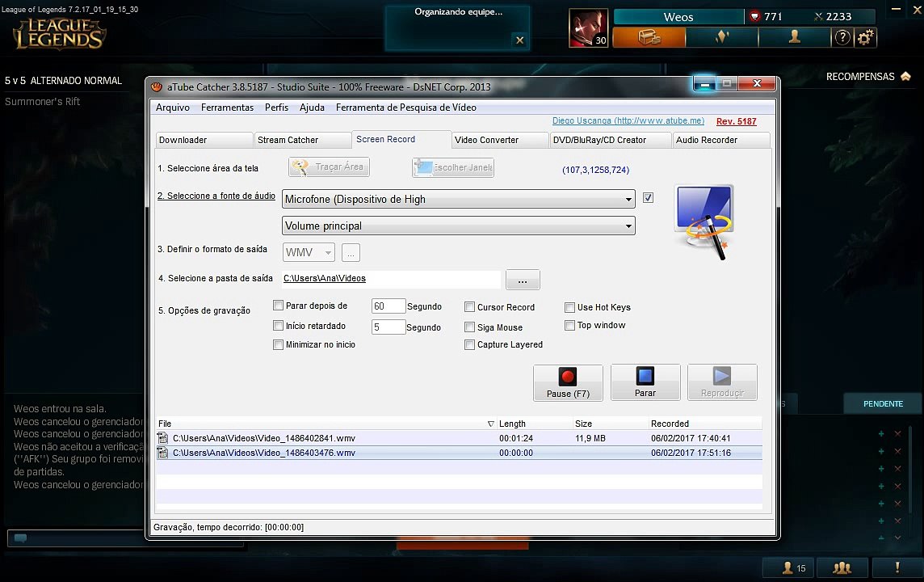Open the Perfis menu
This screenshot has width=924, height=582.
click(276, 108)
